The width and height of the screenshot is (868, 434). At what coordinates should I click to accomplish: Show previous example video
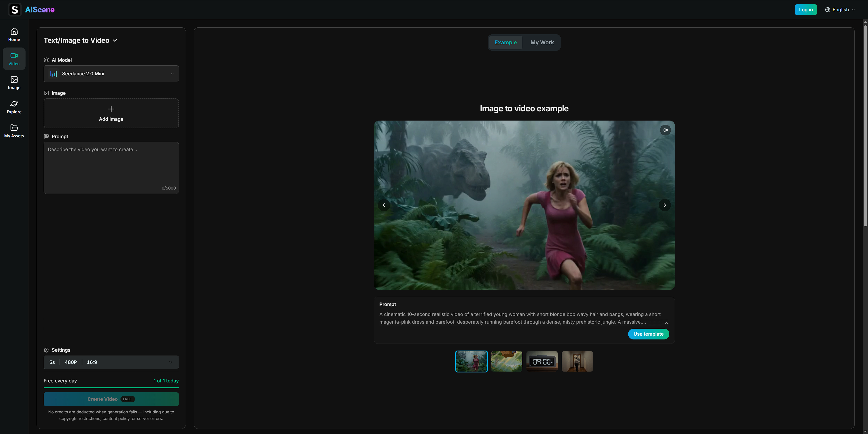tap(384, 205)
